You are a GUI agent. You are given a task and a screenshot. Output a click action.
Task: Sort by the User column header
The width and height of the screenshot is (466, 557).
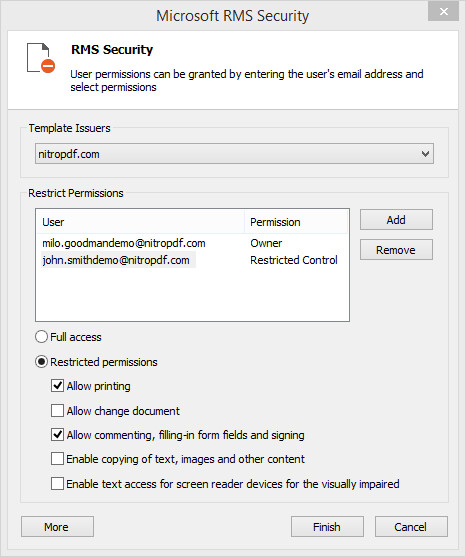click(x=140, y=222)
